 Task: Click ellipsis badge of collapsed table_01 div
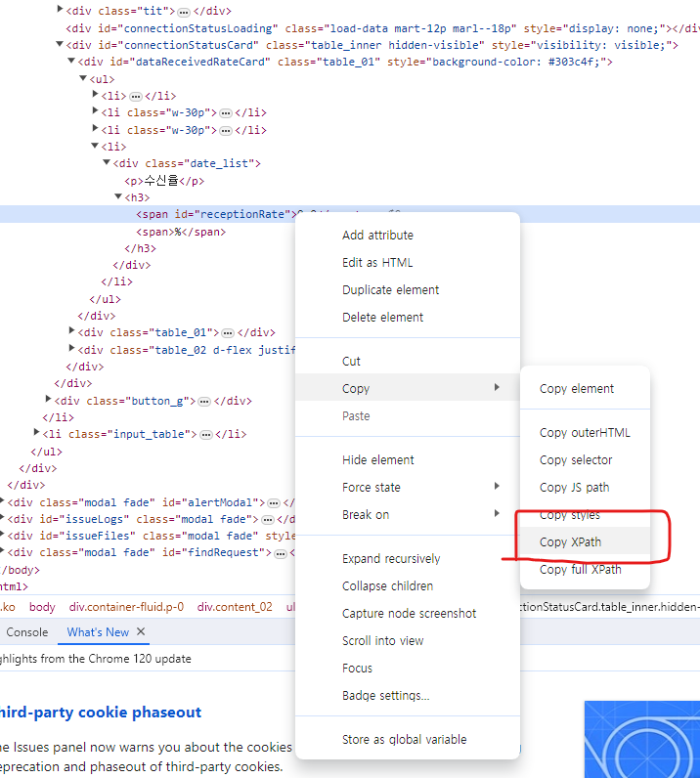(228, 333)
